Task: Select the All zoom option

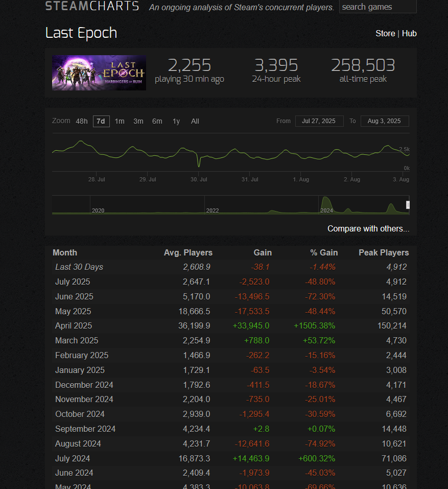Action: point(195,121)
